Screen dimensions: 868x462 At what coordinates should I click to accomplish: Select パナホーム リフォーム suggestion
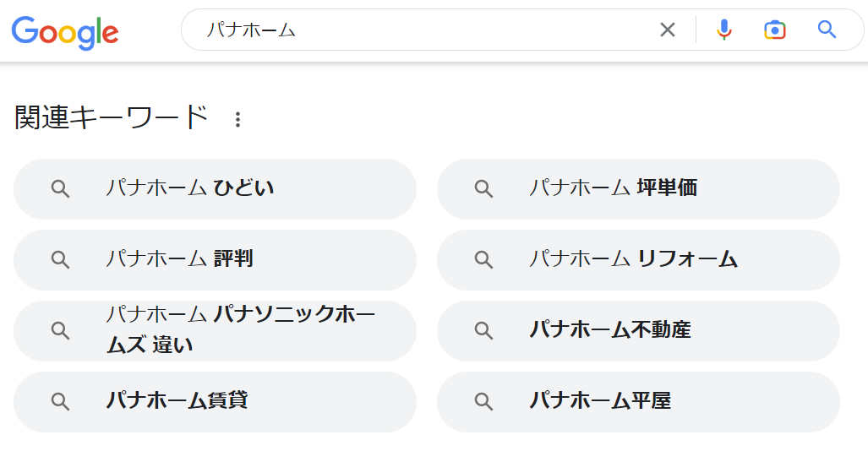pyautogui.click(x=638, y=260)
